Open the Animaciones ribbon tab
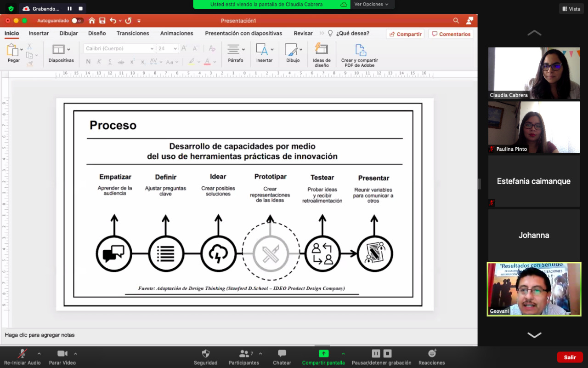This screenshot has height=368, width=588. coord(176,34)
